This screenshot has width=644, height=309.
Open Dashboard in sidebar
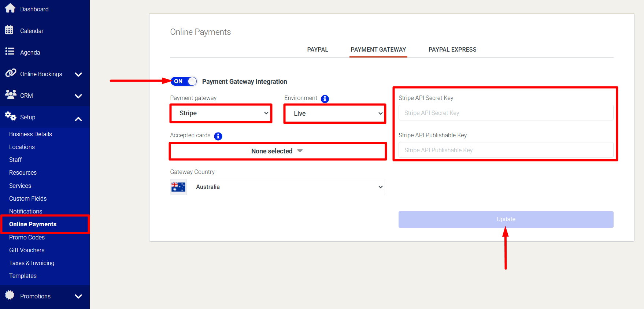[34, 9]
